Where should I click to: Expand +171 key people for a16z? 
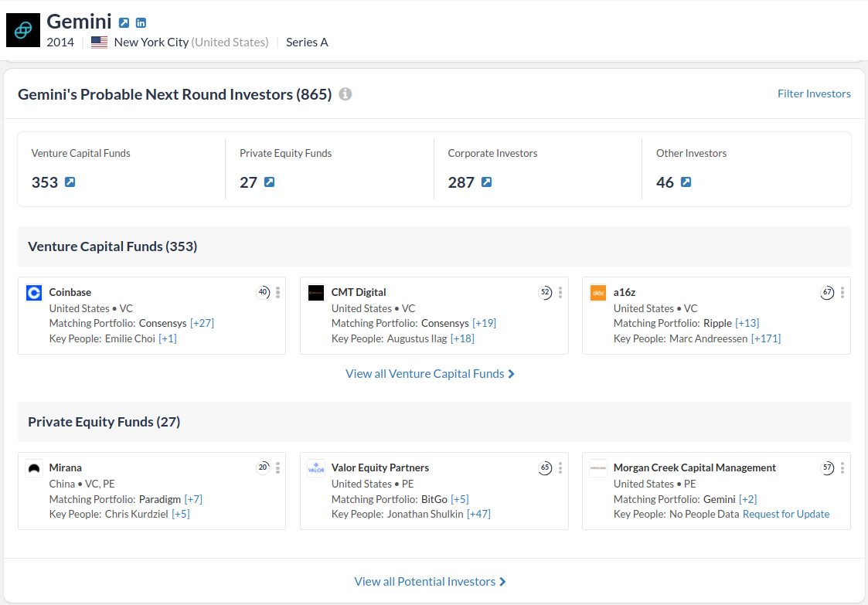765,338
